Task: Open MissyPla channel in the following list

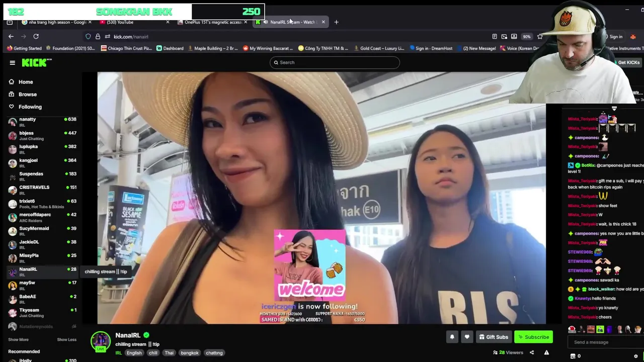Action: pos(42,258)
